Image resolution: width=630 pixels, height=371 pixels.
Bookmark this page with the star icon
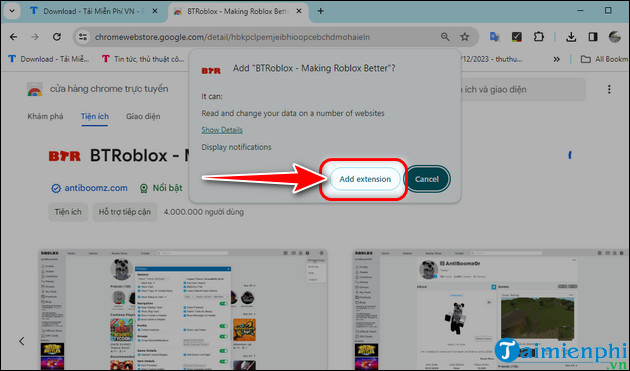point(465,37)
